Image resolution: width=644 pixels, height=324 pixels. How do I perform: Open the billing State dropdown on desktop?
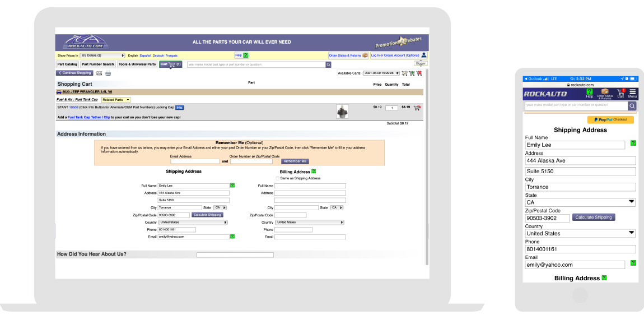pyautogui.click(x=337, y=207)
